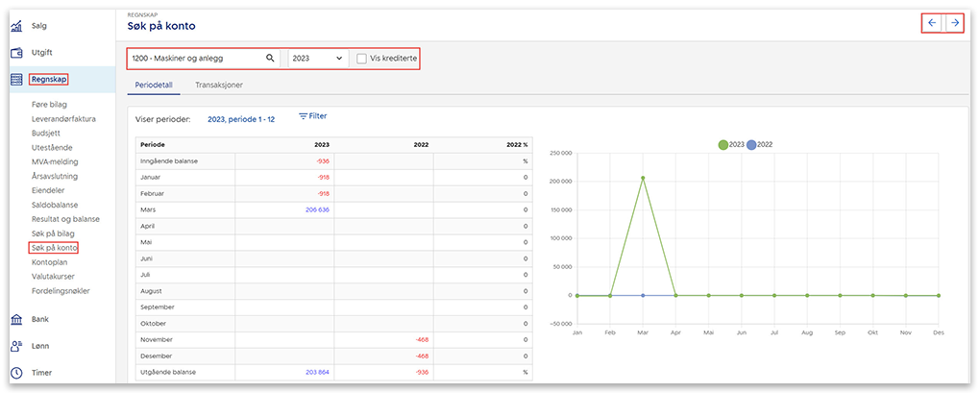This screenshot has width=980, height=393.
Task: Click the Utgift wallet icon
Action: pos(16,53)
